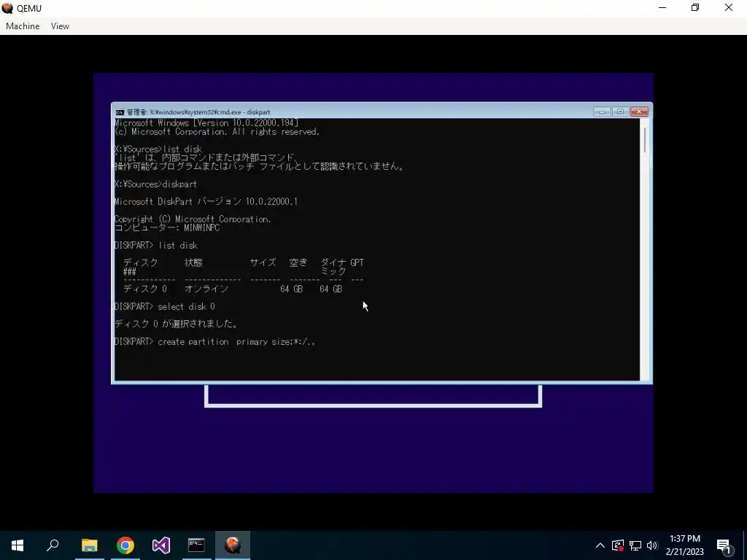The width and height of the screenshot is (747, 560).
Task: Restore down the QEMU host window
Action: [695, 8]
